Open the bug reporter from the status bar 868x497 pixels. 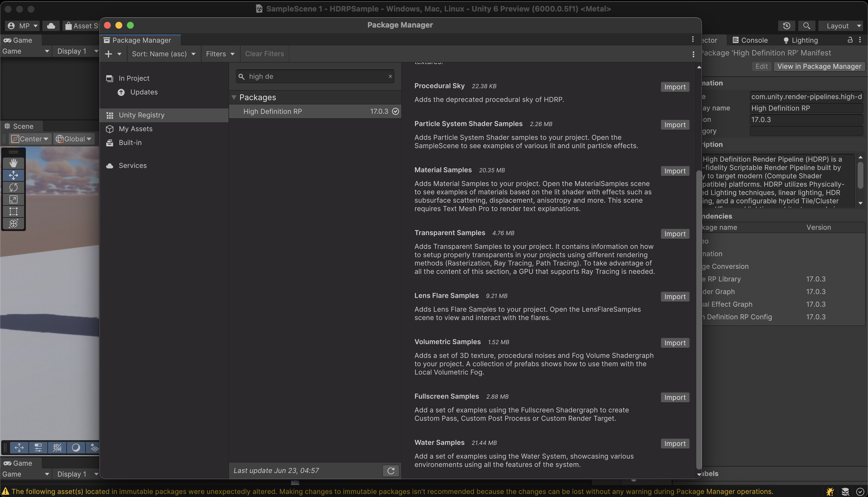(830, 492)
